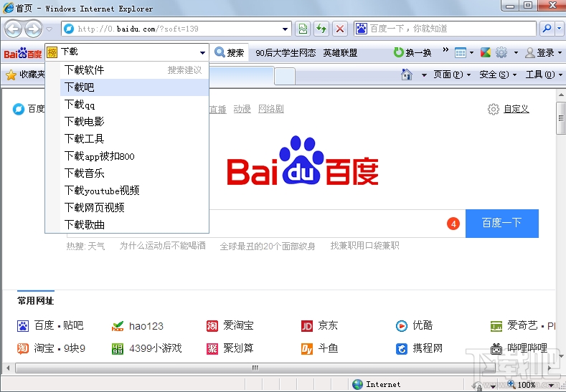Open recent pages arrow beside Forward
This screenshot has height=392, width=566.
[49, 29]
